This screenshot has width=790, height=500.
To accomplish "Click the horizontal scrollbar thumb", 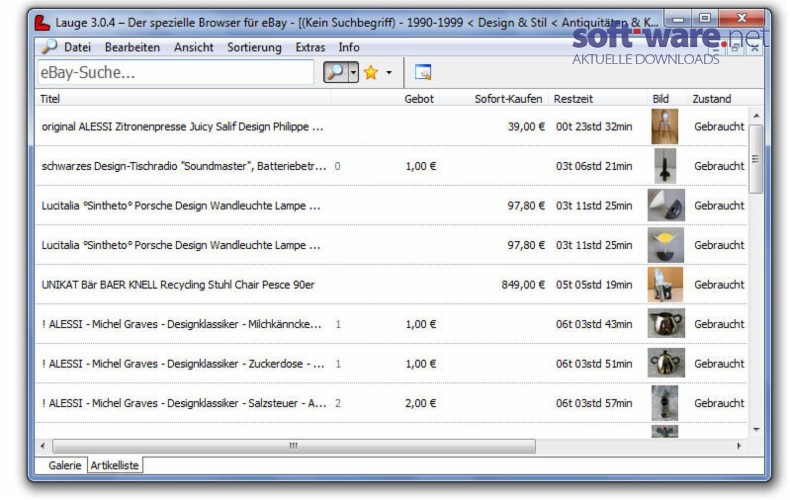I will click(294, 446).
